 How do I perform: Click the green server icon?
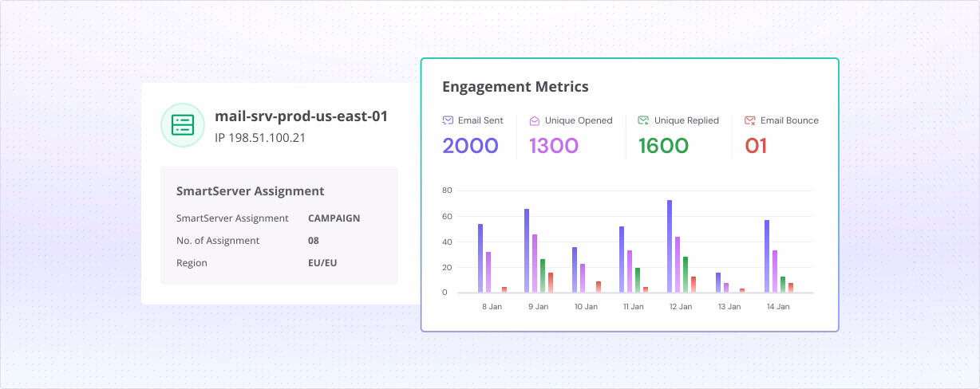point(183,124)
